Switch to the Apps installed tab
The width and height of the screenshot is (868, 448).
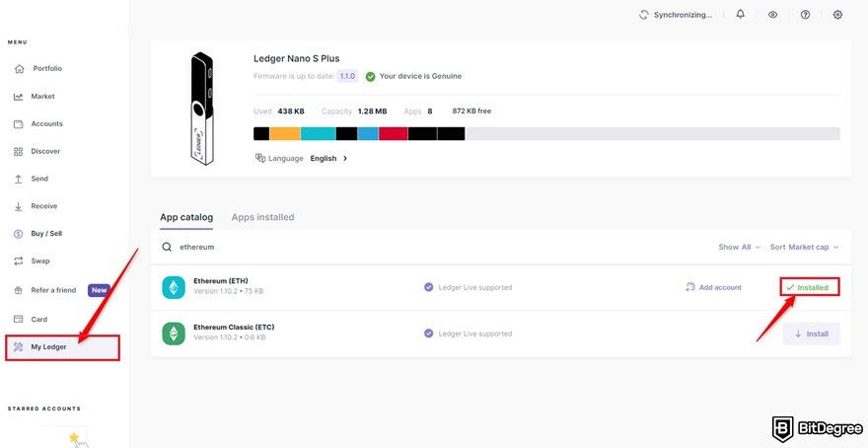[263, 218]
